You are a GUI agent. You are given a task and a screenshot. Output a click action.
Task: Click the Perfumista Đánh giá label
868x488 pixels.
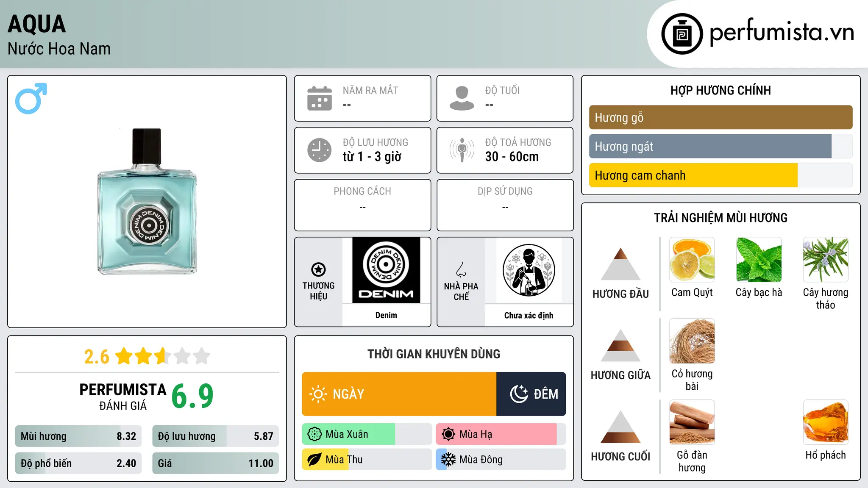pos(123,396)
